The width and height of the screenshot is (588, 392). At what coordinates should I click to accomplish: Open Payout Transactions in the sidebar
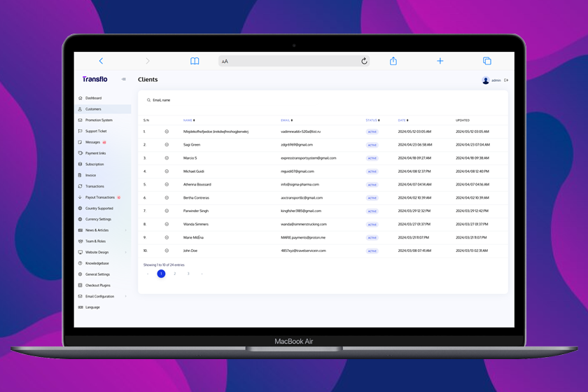tap(100, 197)
